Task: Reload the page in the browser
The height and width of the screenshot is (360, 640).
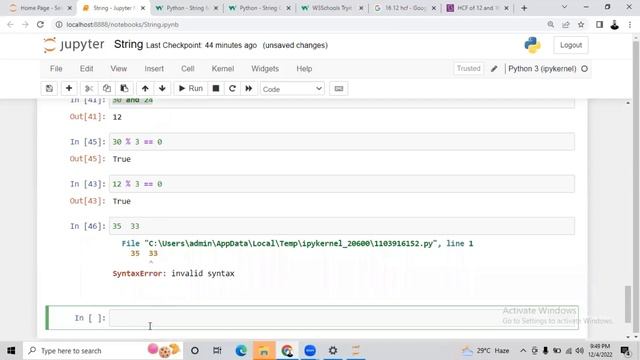Action: coord(40,24)
